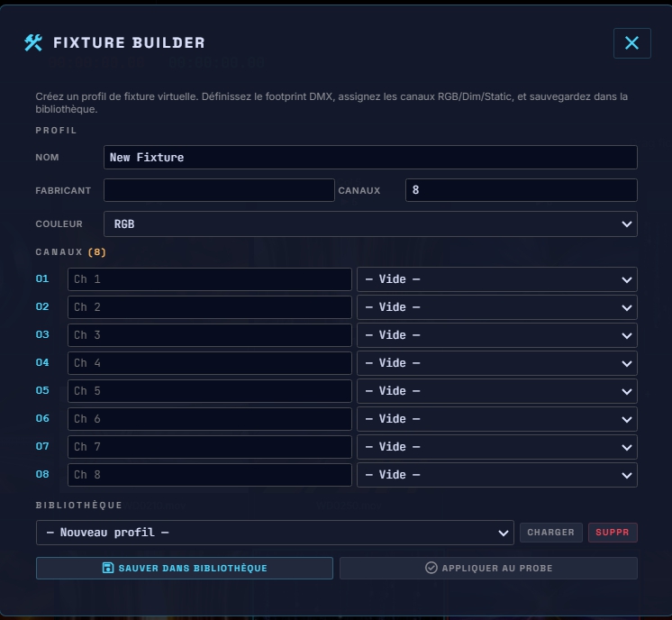This screenshot has height=620, width=672.
Task: Open the Nouveau profil library dropdown
Action: pos(275,533)
